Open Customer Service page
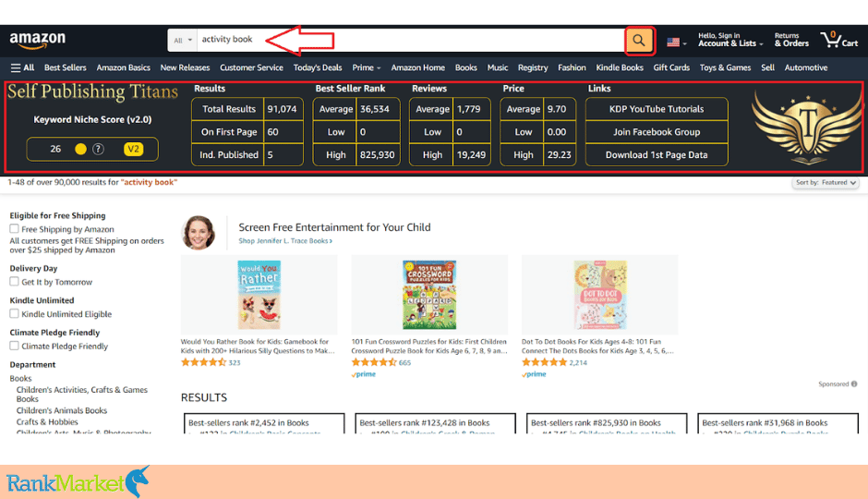This screenshot has width=868, height=499. tap(251, 67)
